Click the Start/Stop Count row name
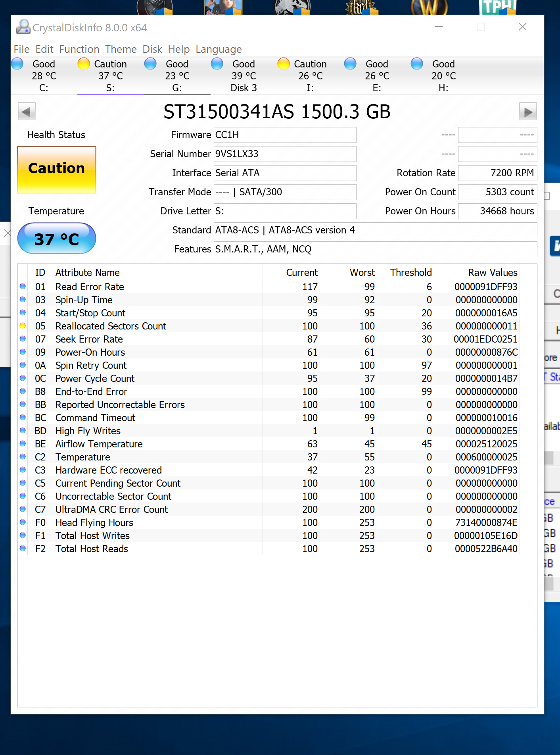560x755 pixels. point(90,313)
